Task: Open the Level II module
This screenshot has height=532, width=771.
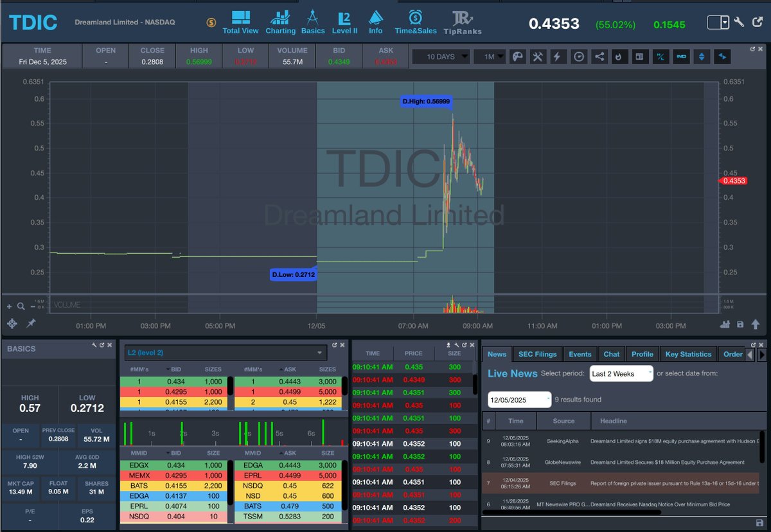Action: click(x=346, y=22)
